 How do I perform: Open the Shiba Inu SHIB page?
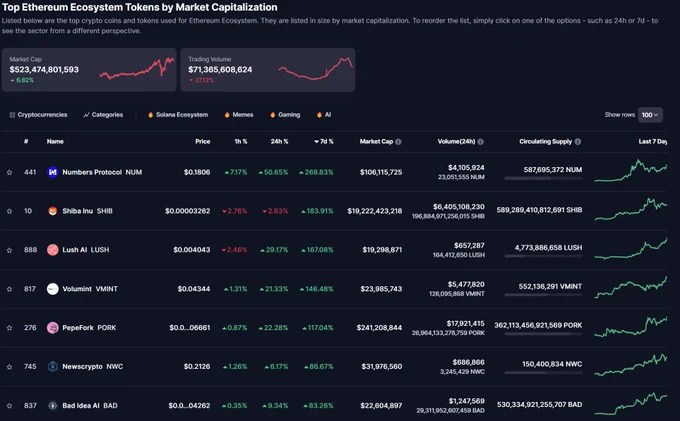point(87,211)
